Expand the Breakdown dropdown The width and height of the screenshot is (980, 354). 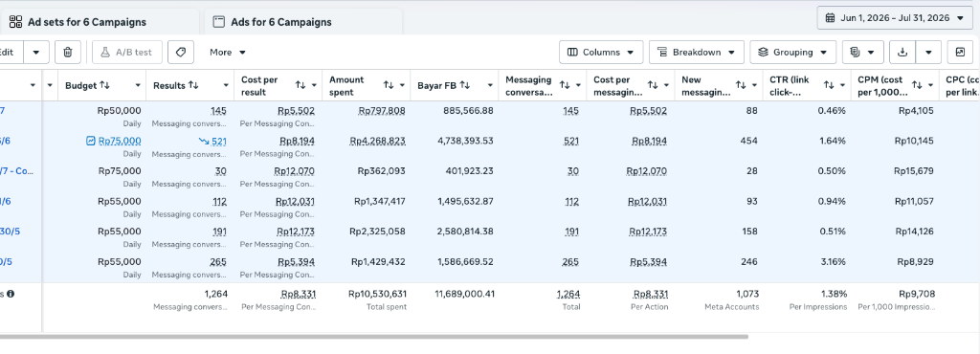click(697, 53)
